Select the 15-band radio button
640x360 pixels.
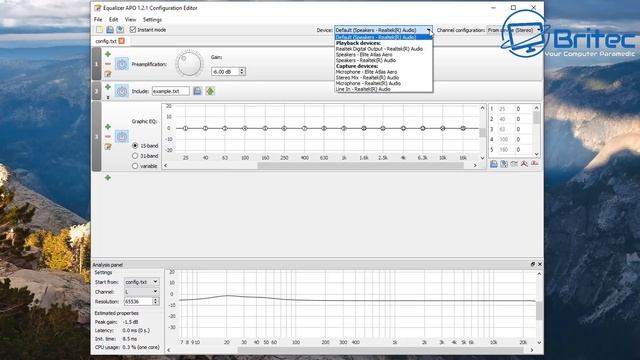coord(135,146)
